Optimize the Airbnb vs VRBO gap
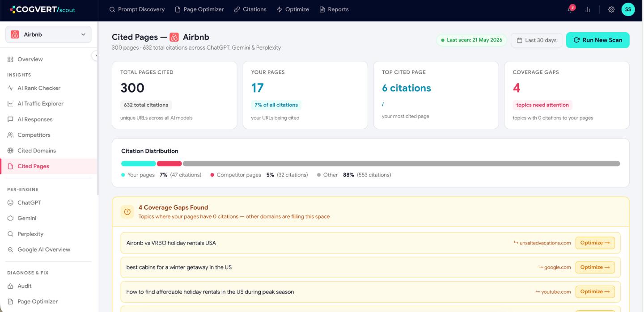Image resolution: width=644 pixels, height=312 pixels. (595, 243)
